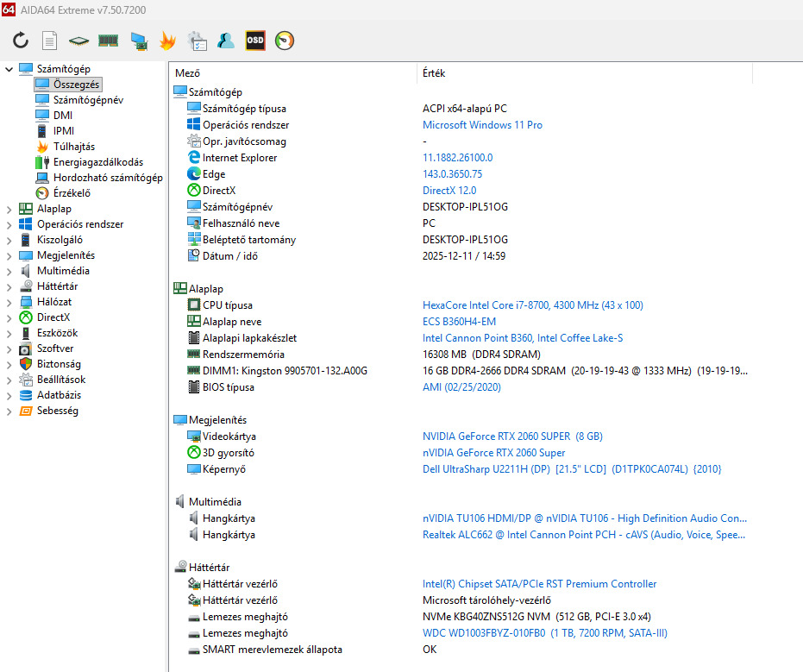Open the Microsoft Windows 11 Pro link
803x672 pixels.
click(x=482, y=125)
